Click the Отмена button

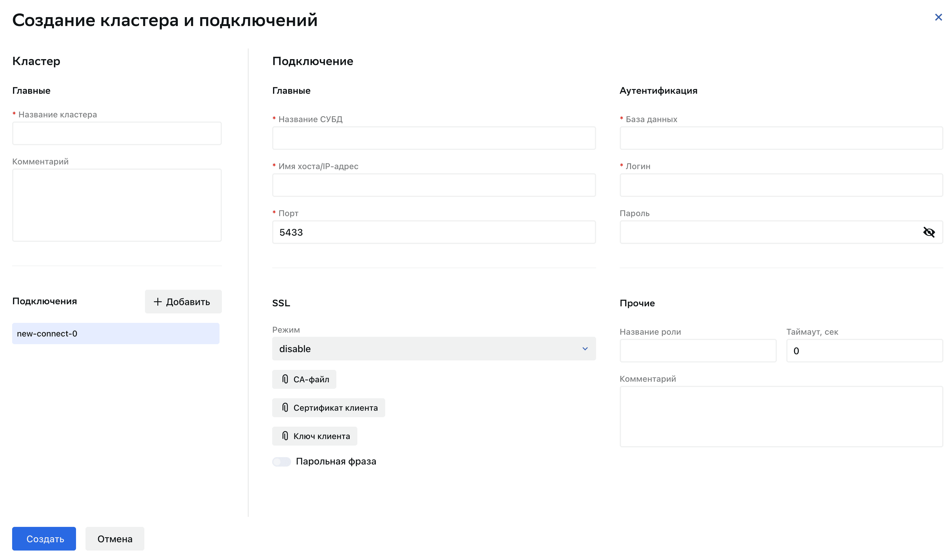(114, 538)
